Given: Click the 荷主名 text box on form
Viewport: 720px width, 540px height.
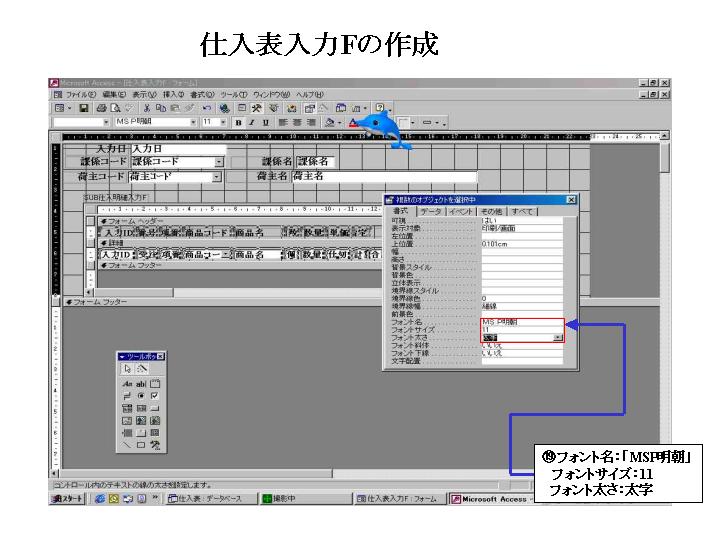Looking at the screenshot, I should pos(385,176).
